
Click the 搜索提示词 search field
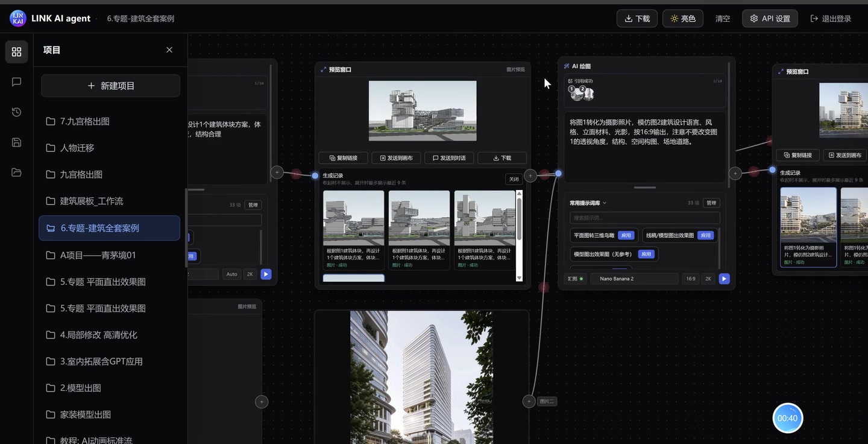(x=644, y=218)
